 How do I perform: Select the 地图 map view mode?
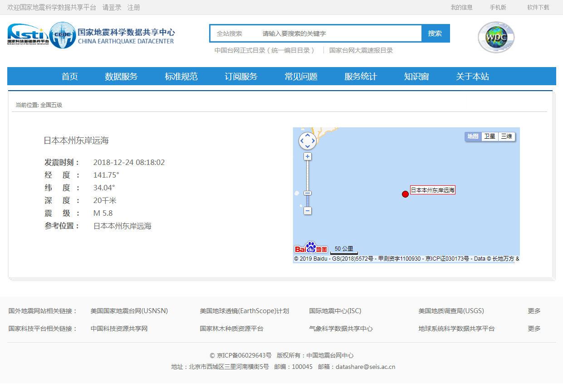point(473,136)
